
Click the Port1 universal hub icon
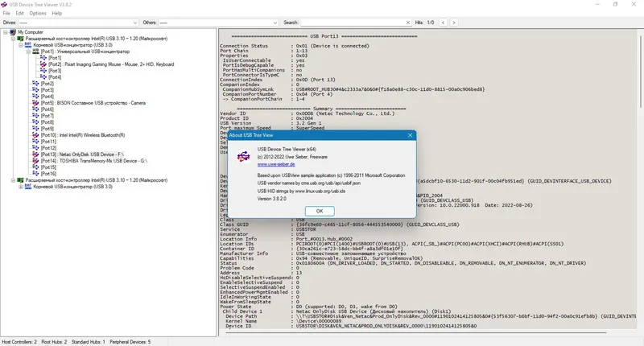point(35,51)
